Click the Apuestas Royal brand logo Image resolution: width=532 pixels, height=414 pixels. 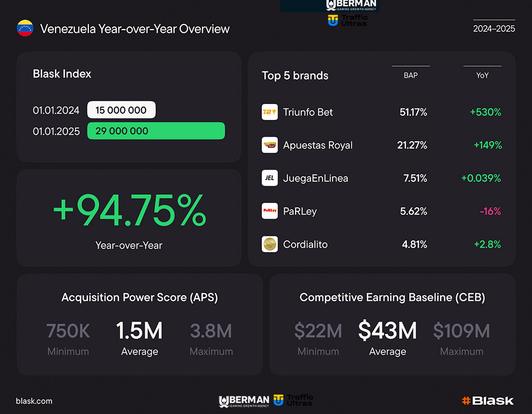[x=270, y=145]
